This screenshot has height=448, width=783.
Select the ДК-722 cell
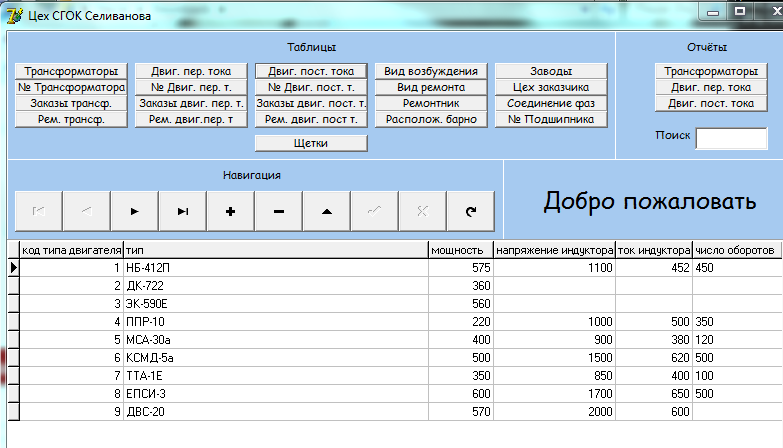(276, 286)
